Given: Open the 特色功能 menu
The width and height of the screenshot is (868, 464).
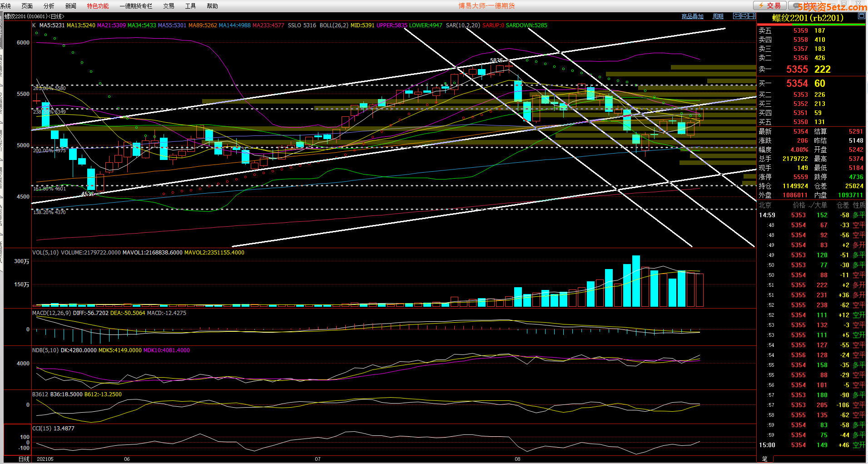Looking at the screenshot, I should 98,6.
